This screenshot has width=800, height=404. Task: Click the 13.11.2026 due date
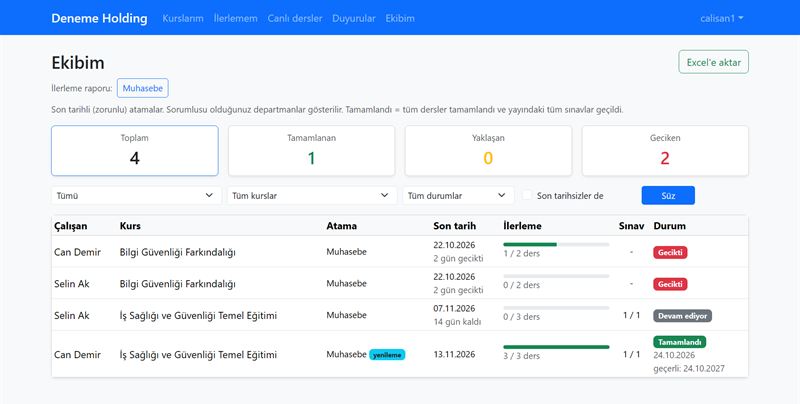pyautogui.click(x=454, y=355)
